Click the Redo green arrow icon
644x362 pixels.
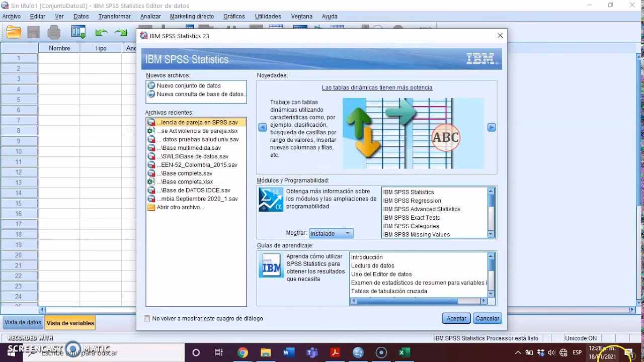tap(121, 33)
